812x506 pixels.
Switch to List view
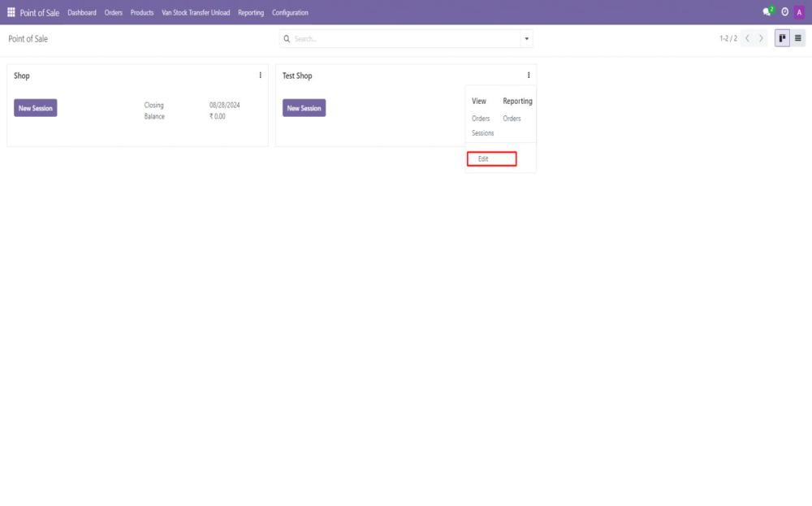tap(798, 38)
